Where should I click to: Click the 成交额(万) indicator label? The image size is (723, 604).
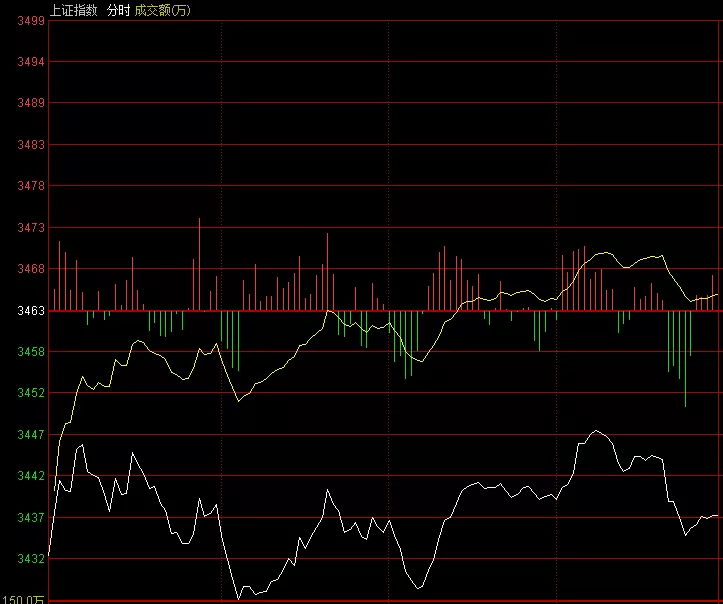point(162,10)
